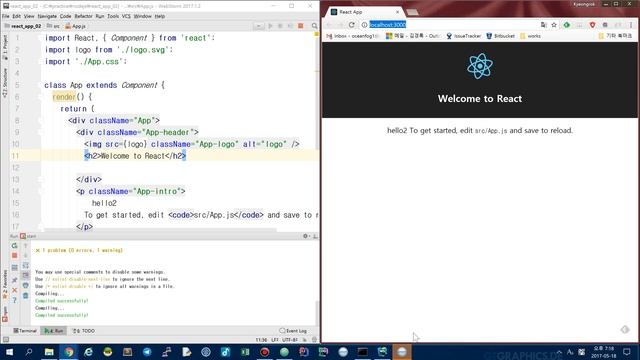The height and width of the screenshot is (360, 640).
Task: Click the red Stop icon in toolbar
Action: 301,26
